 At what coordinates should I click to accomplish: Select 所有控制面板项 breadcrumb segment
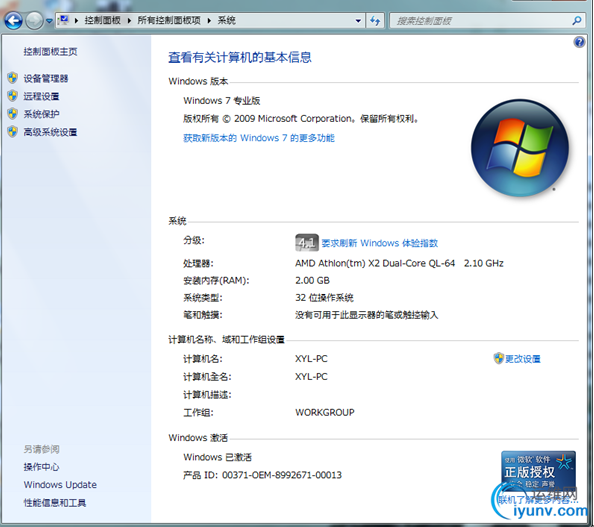pos(169,20)
